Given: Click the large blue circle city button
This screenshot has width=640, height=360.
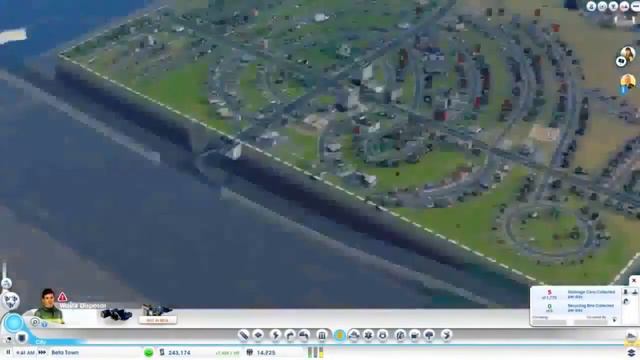Looking at the screenshot, I should tap(13, 323).
